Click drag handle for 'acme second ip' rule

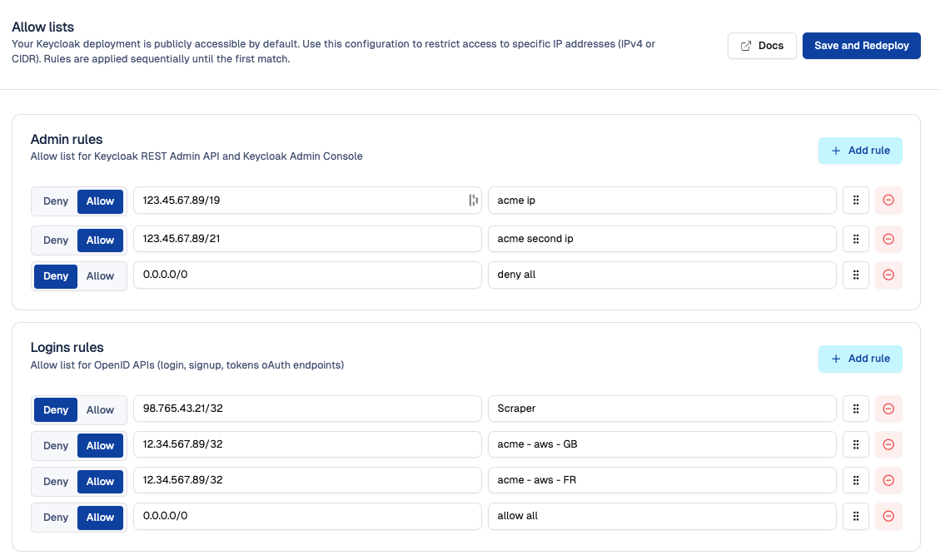point(856,240)
